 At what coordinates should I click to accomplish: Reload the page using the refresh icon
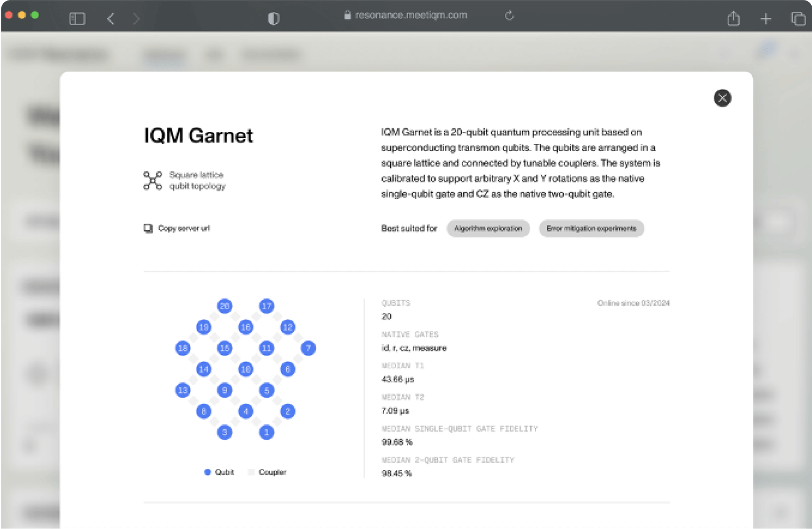point(508,15)
